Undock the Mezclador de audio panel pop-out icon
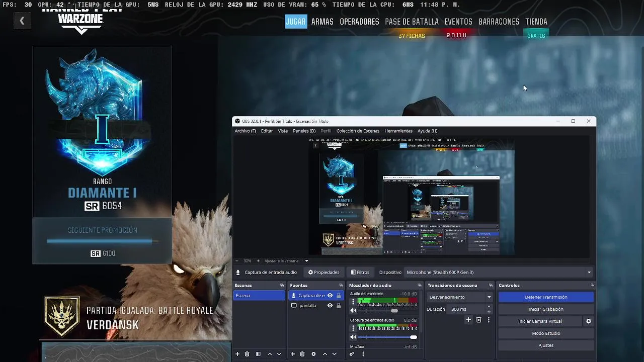The image size is (644, 362). (x=419, y=286)
